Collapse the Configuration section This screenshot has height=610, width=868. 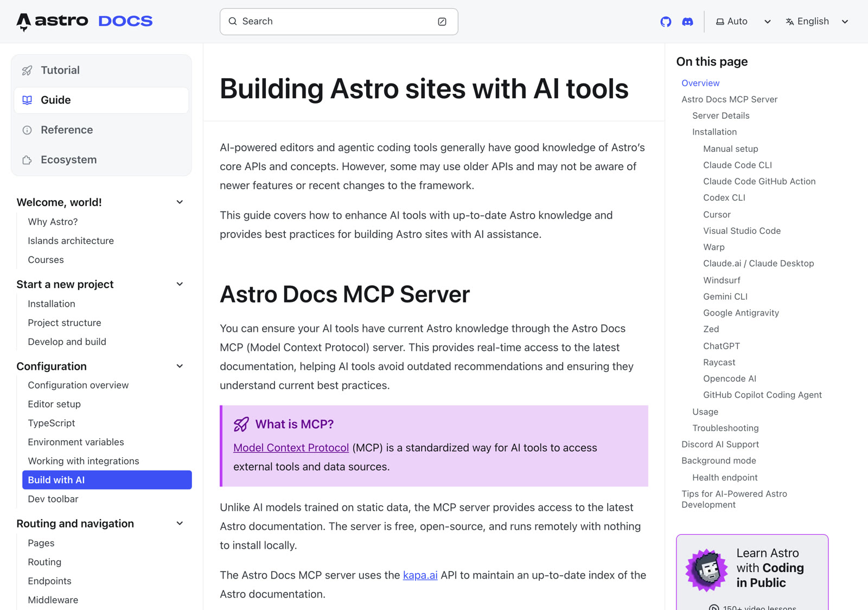180,366
